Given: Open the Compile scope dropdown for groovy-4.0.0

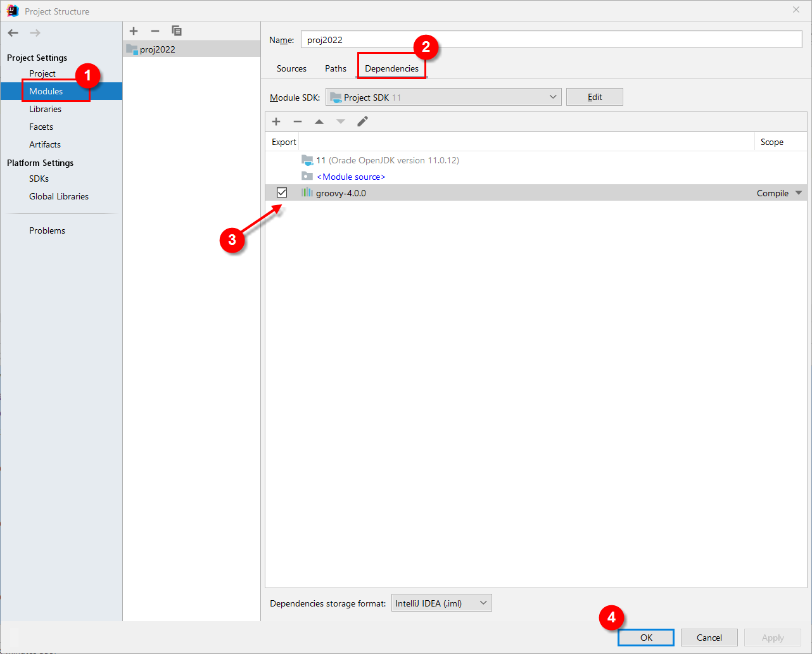Looking at the screenshot, I should [x=799, y=193].
